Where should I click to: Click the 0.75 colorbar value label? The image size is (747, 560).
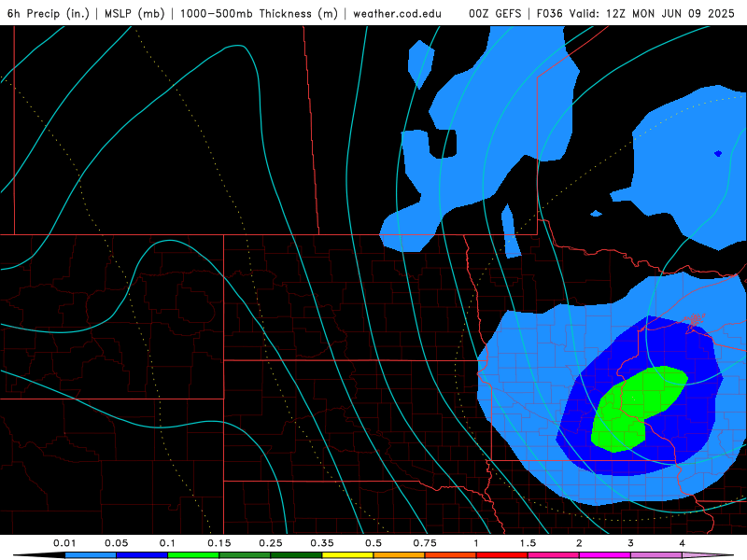point(425,543)
